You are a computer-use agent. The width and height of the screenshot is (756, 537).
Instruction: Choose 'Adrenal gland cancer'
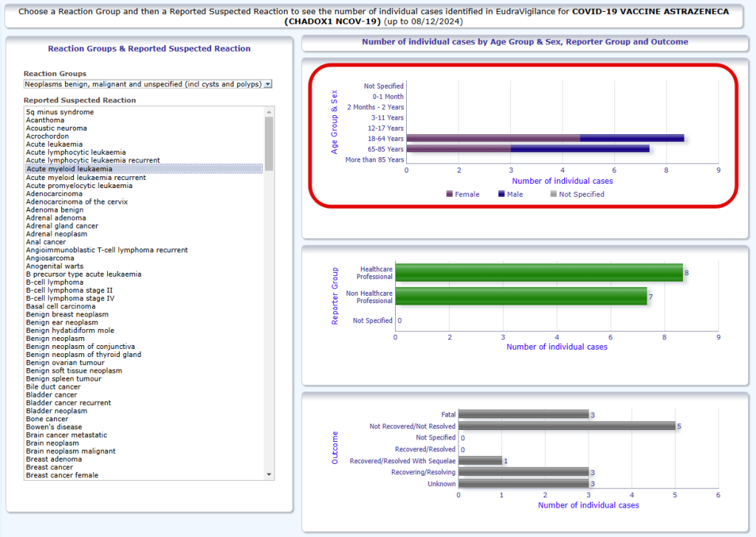62,226
